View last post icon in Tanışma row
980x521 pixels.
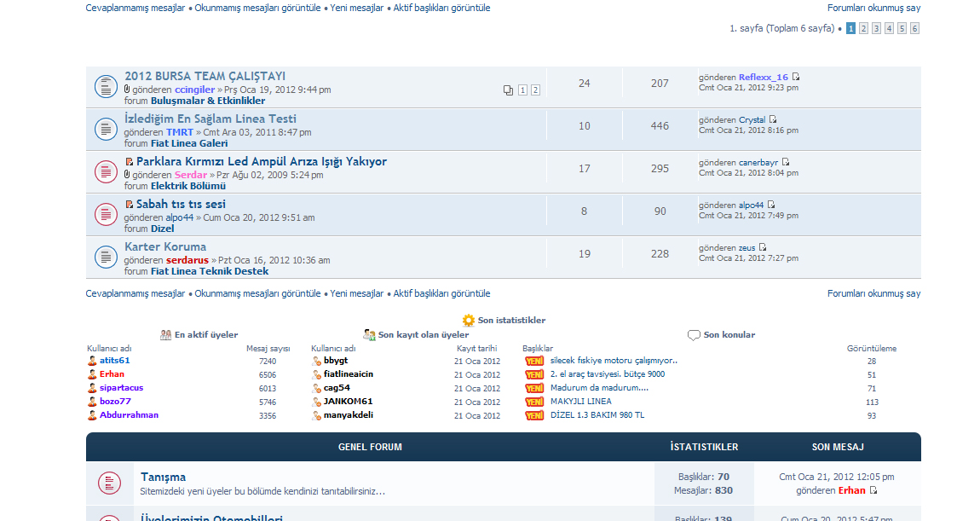pos(873,490)
